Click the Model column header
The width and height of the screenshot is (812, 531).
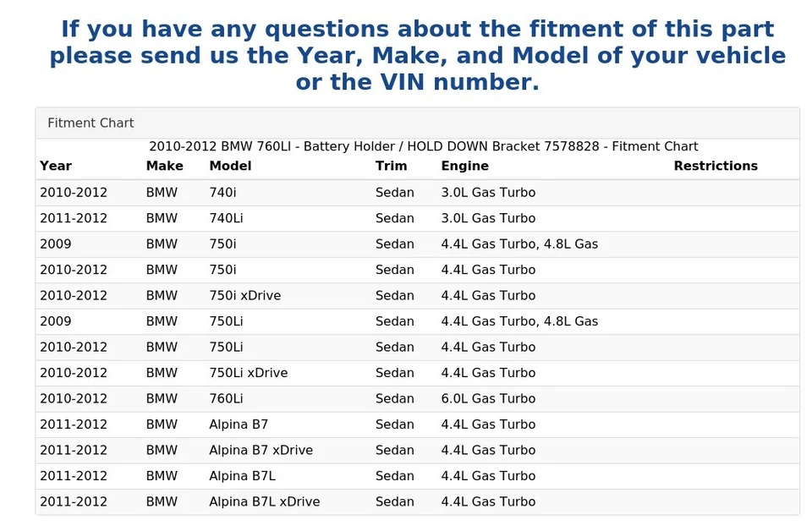coord(230,166)
